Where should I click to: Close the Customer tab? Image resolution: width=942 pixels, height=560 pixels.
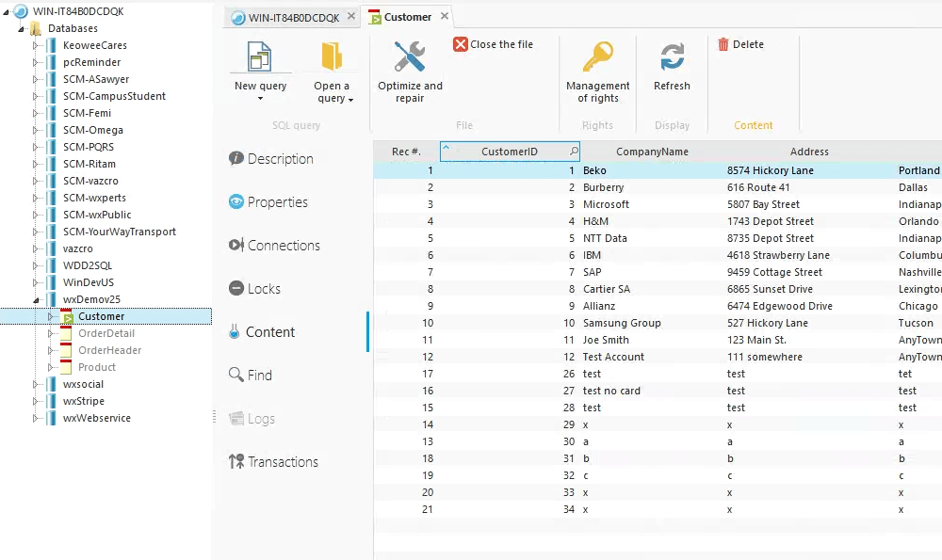pos(445,17)
